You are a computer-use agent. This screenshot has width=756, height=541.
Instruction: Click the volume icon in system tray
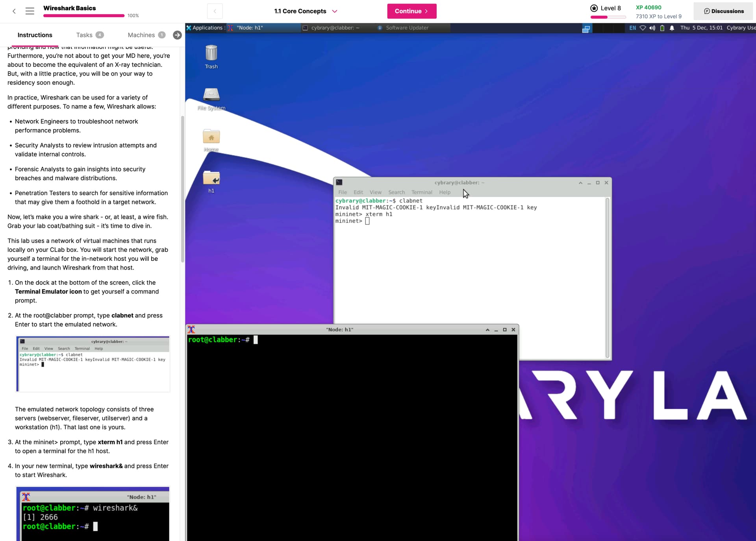tap(652, 28)
